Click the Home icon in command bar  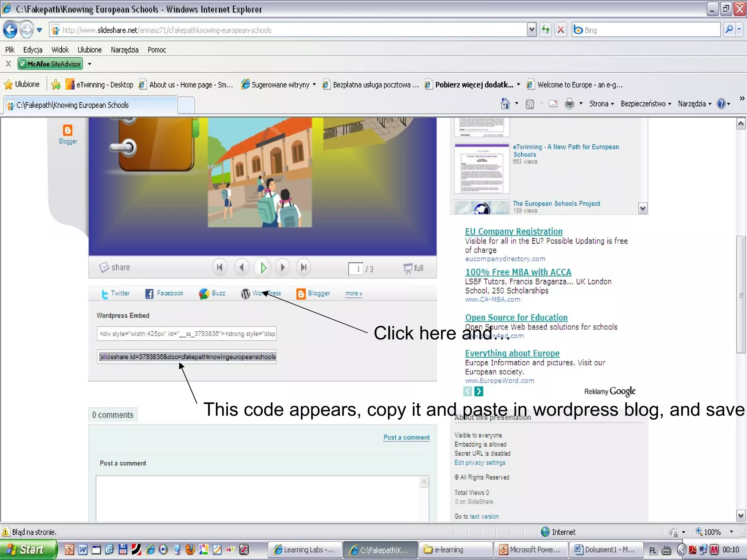(505, 104)
